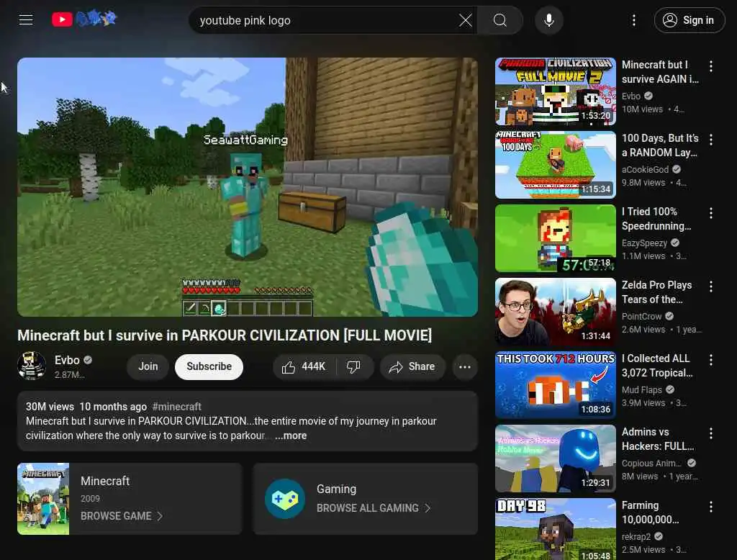Join the Evbo channel membership
This screenshot has height=560, width=737.
click(148, 366)
